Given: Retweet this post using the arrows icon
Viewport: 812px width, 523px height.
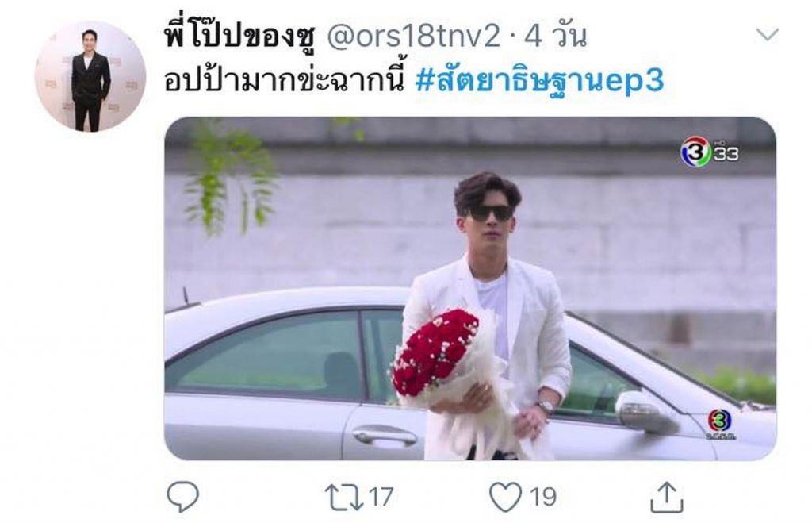Looking at the screenshot, I should (344, 497).
